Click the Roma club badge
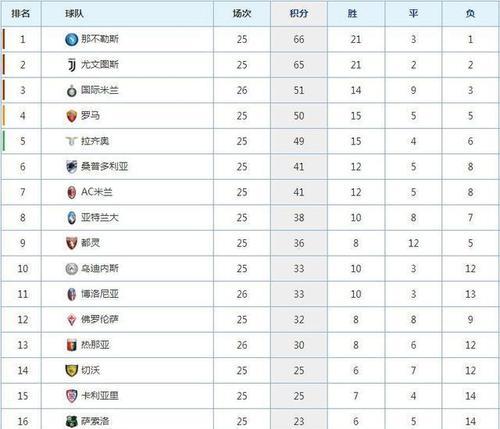The height and width of the screenshot is (429, 500). click(71, 116)
